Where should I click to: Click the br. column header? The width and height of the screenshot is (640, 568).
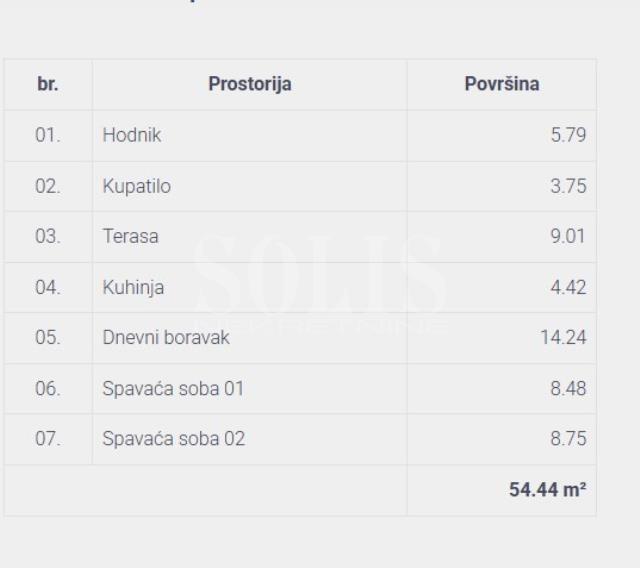coord(48,84)
